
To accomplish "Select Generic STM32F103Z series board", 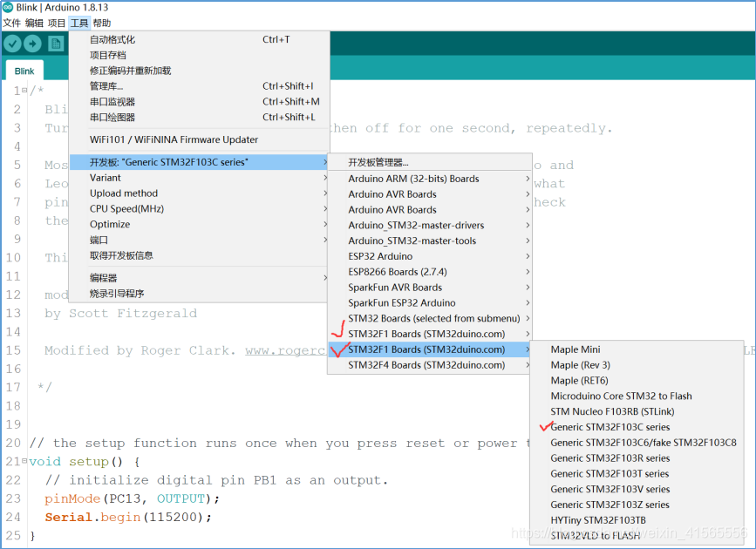I will 637,505.
